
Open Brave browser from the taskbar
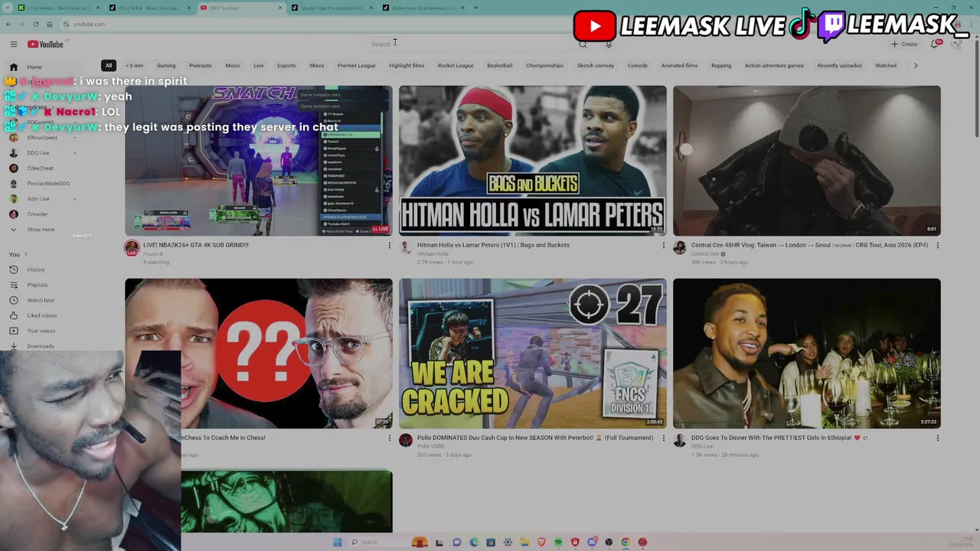click(x=541, y=542)
